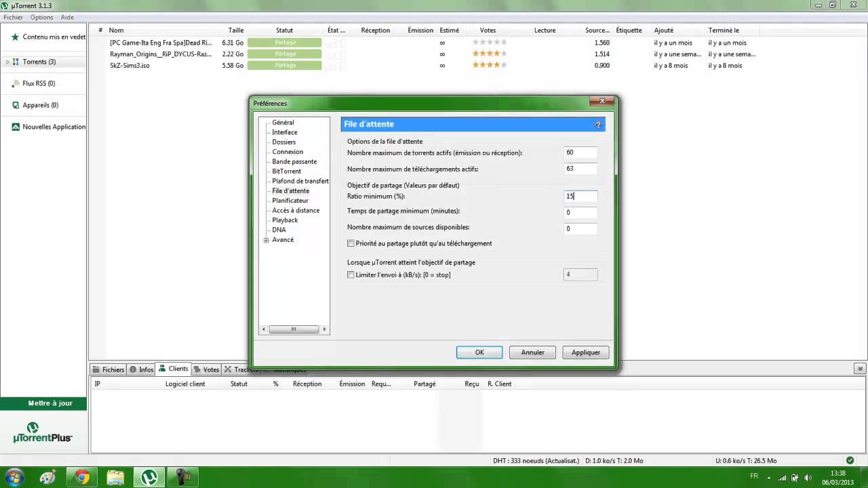This screenshot has height=488, width=868.
Task: Sort torrents by the Statut column header
Action: pos(284,30)
